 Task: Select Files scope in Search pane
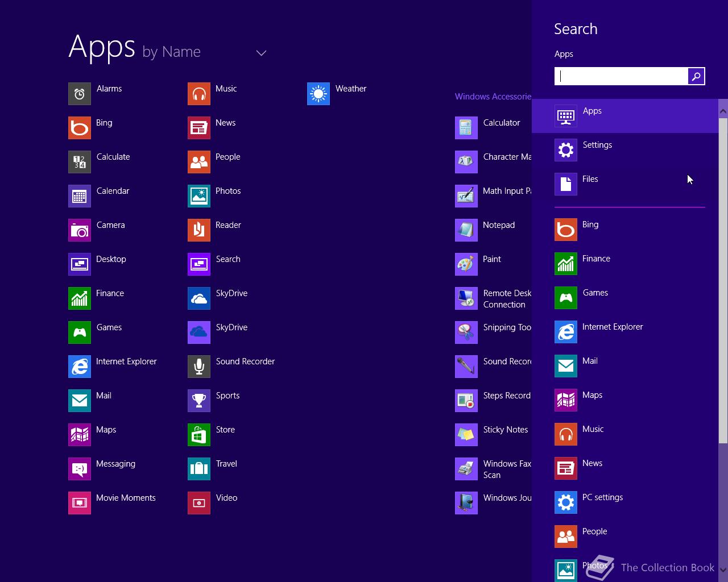[x=625, y=184]
